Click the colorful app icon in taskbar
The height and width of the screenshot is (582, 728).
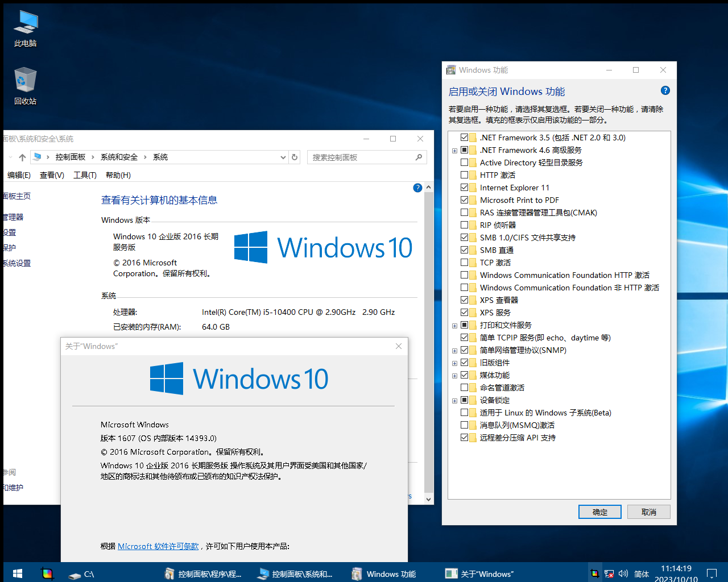click(47, 573)
